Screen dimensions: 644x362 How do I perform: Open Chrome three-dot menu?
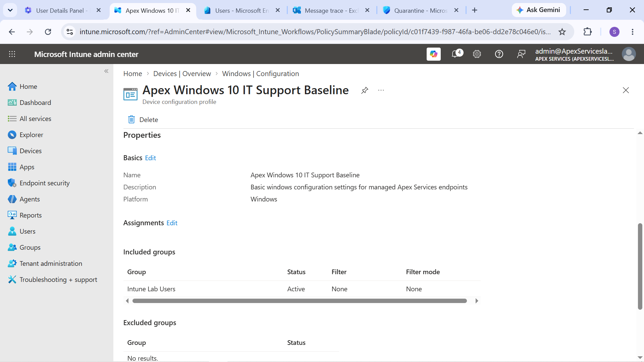click(633, 32)
